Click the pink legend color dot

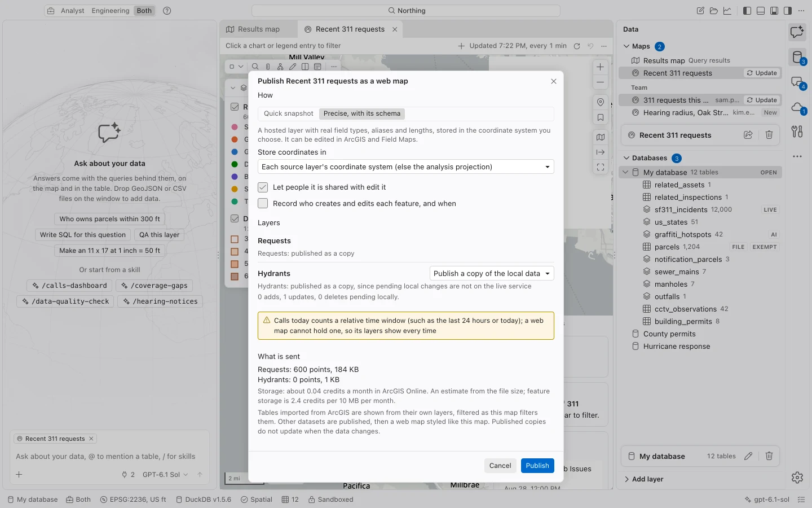pos(235,127)
